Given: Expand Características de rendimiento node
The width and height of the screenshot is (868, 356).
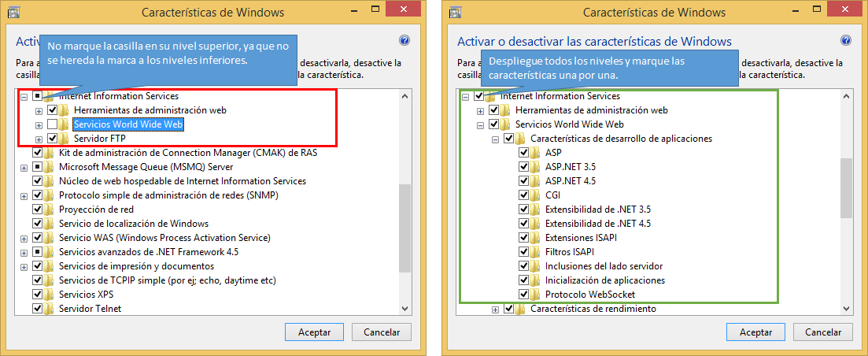Looking at the screenshot, I should pos(496,310).
